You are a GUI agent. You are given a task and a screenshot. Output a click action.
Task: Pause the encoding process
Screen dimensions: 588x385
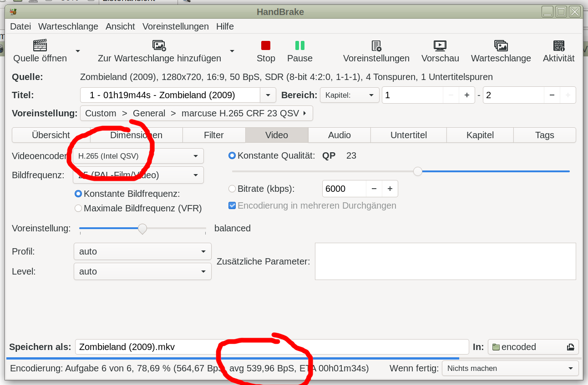click(x=299, y=45)
